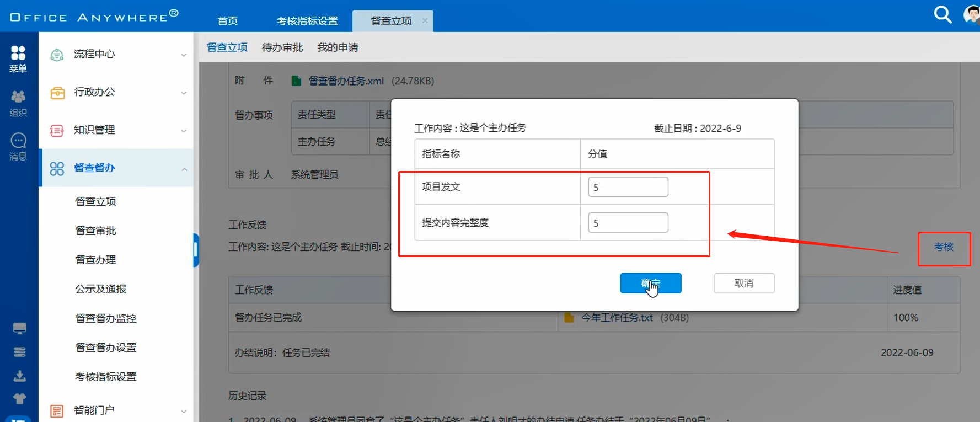The height and width of the screenshot is (422, 980).
Task: Close the 督查立项 tab
Action: pos(425,20)
